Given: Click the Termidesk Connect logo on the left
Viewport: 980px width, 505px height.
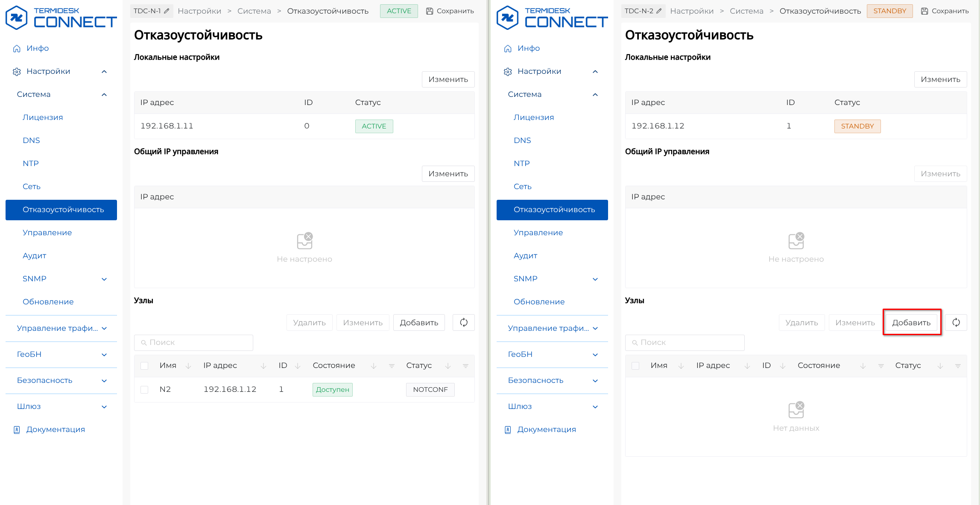Looking at the screenshot, I should pos(61,18).
